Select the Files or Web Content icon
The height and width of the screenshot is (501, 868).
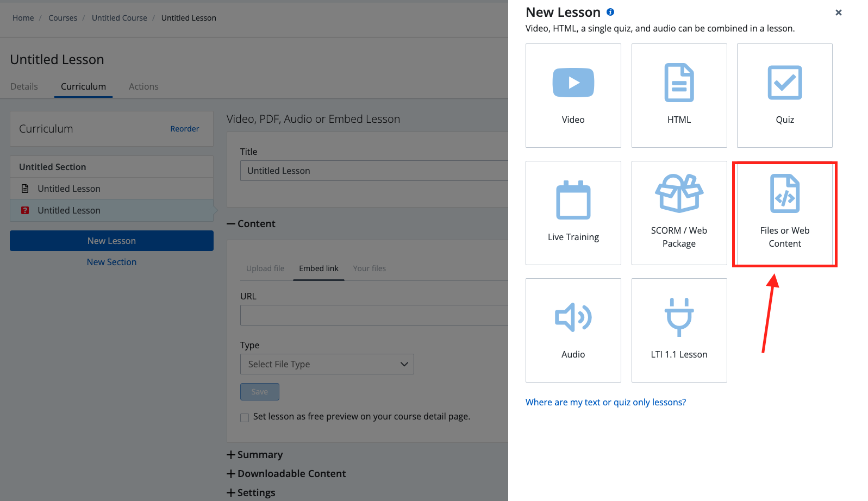click(x=784, y=193)
